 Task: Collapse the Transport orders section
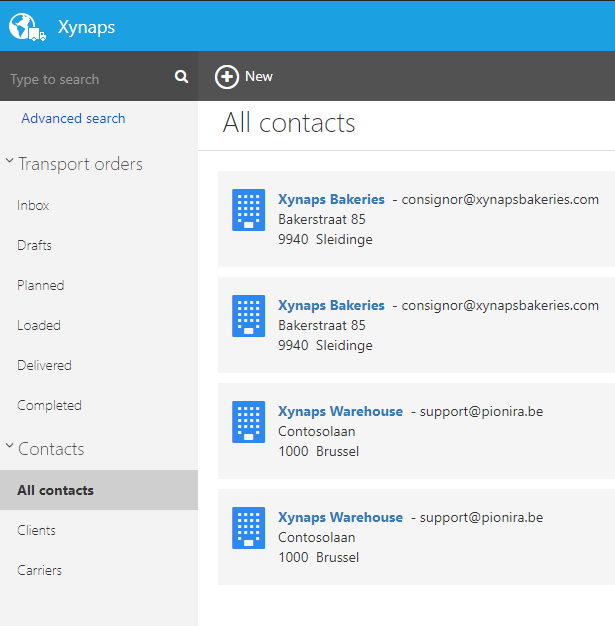pos(10,163)
